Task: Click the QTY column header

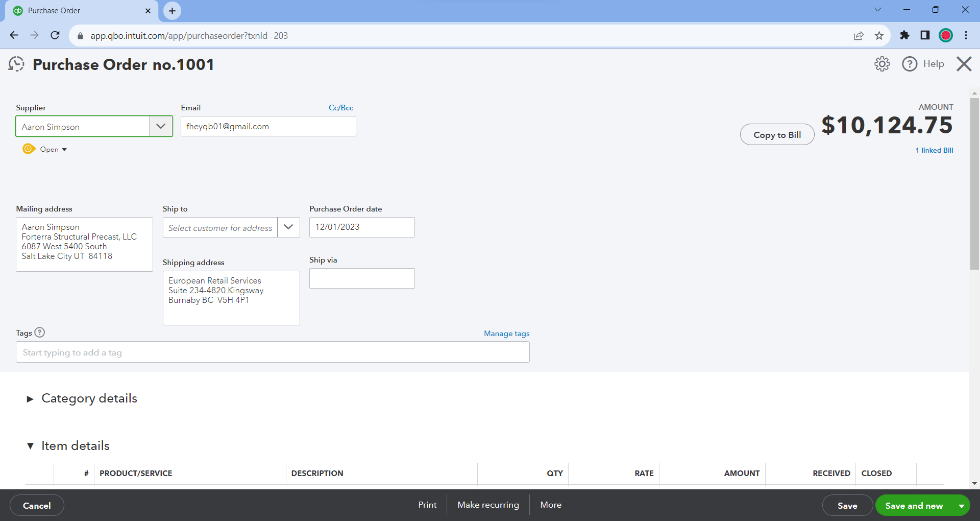Action: [x=555, y=473]
